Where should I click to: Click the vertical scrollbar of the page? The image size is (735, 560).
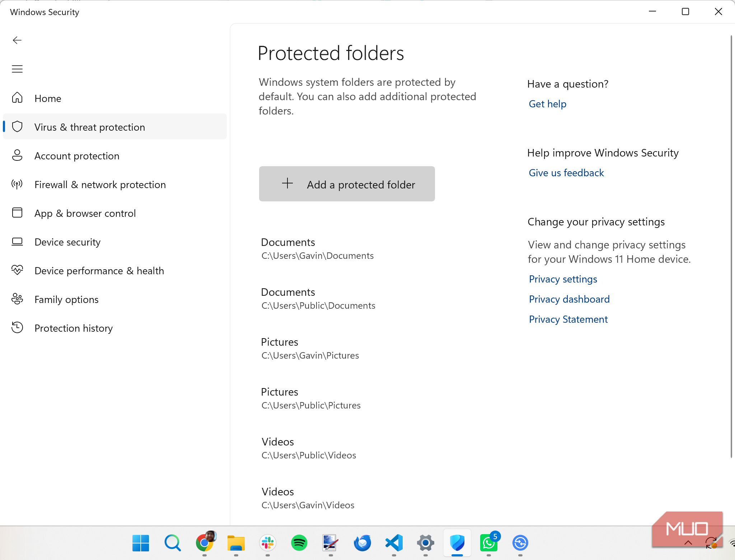click(731, 247)
